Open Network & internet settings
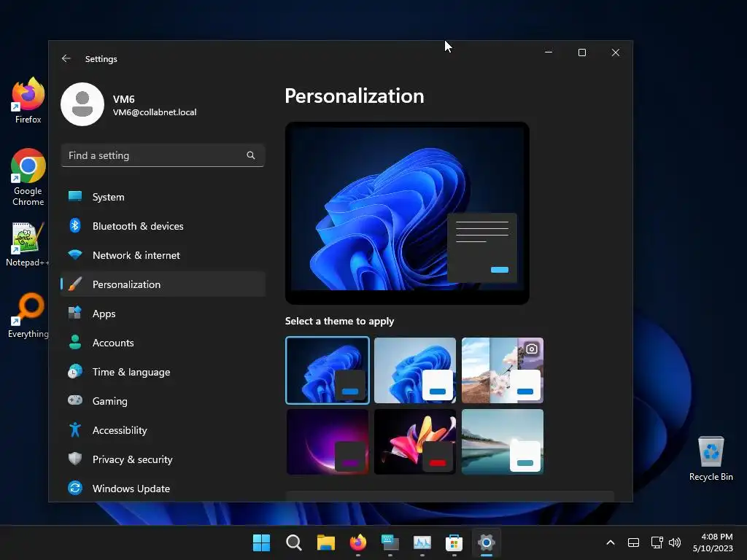Image resolution: width=747 pixels, height=560 pixels. point(163,255)
